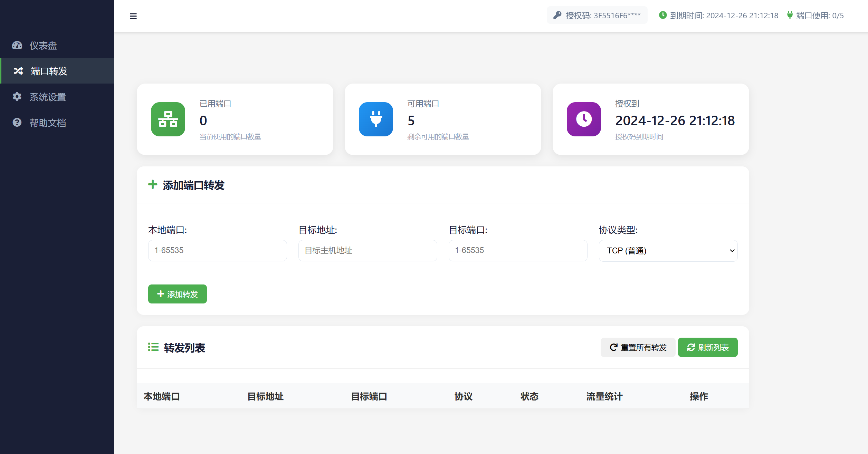Click the blue plug icon on 可用端口 card

click(x=376, y=119)
